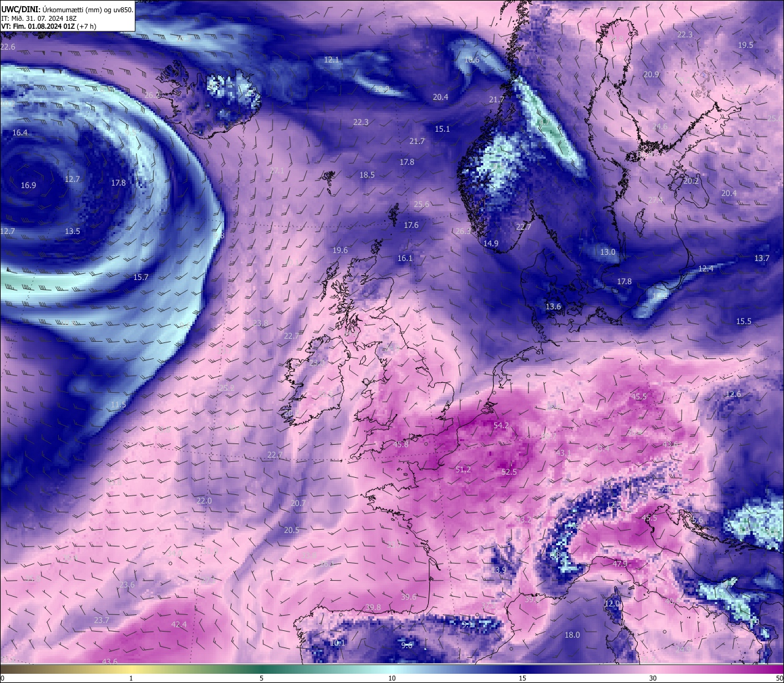Click the 15.7 value label
The height and width of the screenshot is (683, 784).
(x=141, y=277)
